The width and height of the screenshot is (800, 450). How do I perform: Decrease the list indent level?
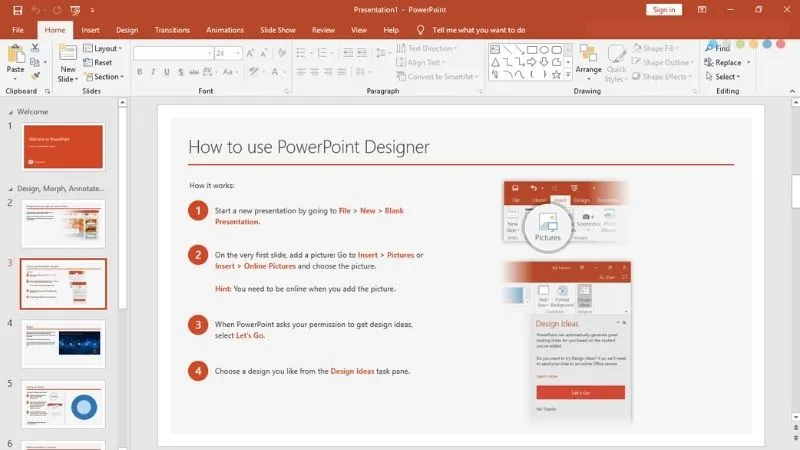pos(348,53)
